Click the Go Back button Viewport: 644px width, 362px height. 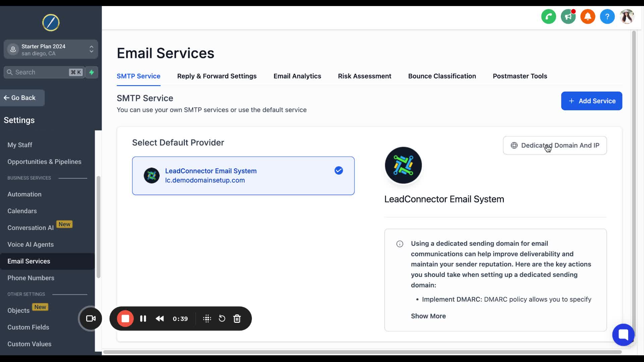coord(22,98)
